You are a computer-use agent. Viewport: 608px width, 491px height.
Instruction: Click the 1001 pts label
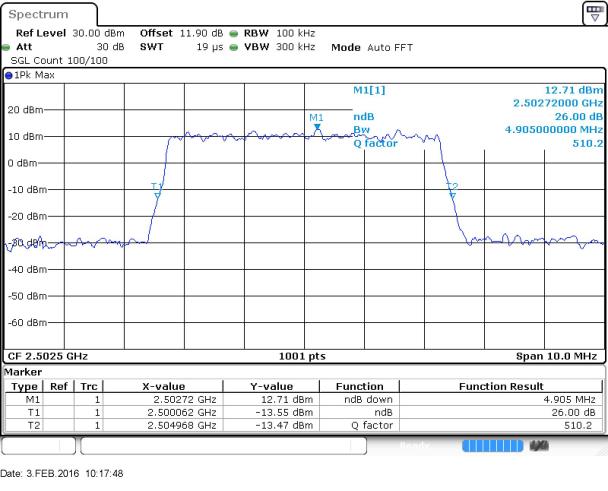[302, 356]
